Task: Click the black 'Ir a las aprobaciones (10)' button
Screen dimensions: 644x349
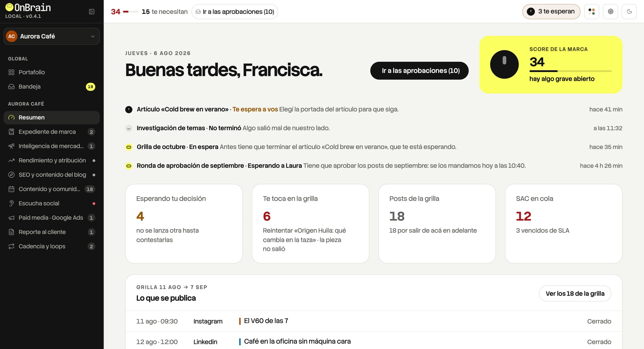Action: [x=419, y=71]
